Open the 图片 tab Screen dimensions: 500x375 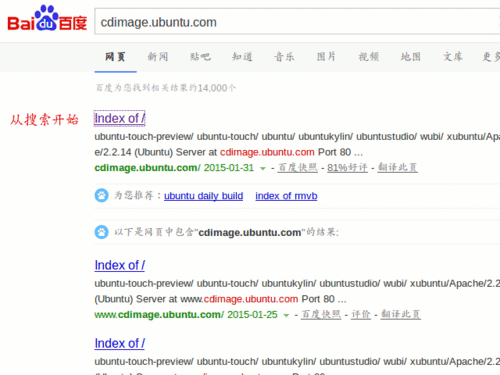(x=326, y=57)
